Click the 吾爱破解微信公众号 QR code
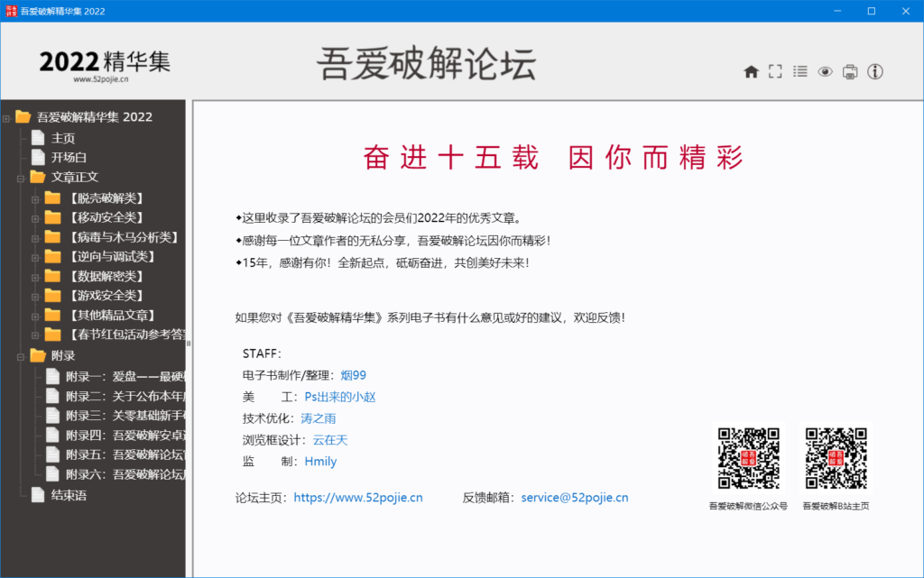This screenshot has height=578, width=924. [749, 455]
